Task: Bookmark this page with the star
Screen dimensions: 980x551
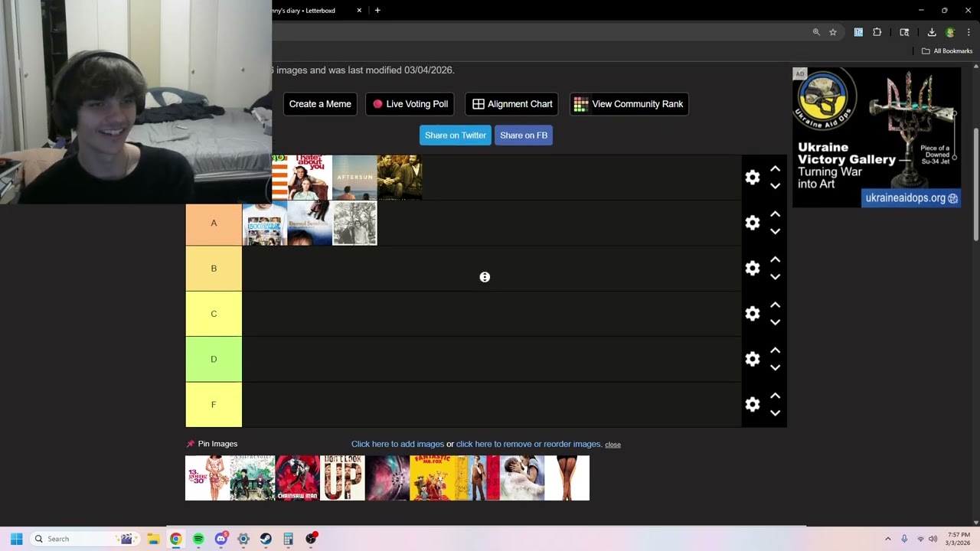Action: [833, 32]
